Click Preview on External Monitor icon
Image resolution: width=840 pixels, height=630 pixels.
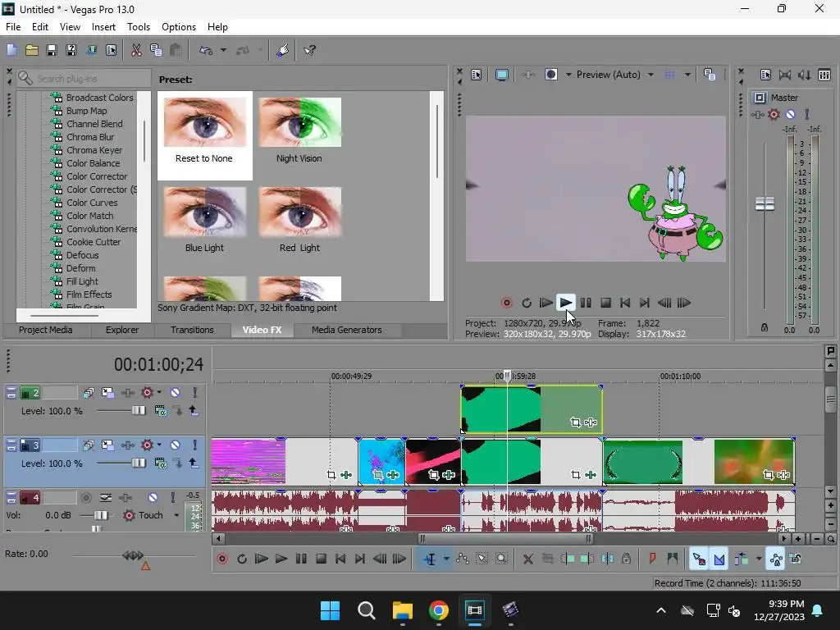pos(502,75)
